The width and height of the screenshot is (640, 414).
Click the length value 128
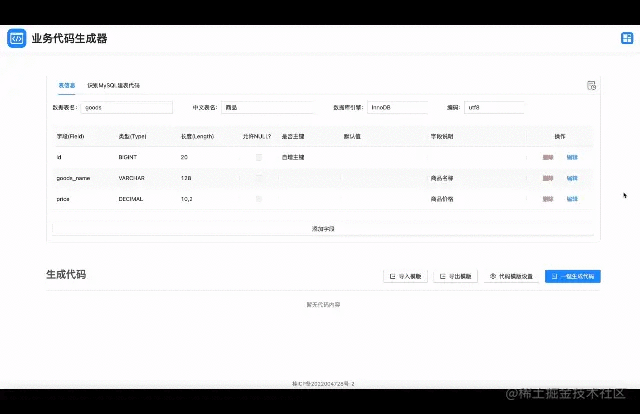(x=186, y=178)
